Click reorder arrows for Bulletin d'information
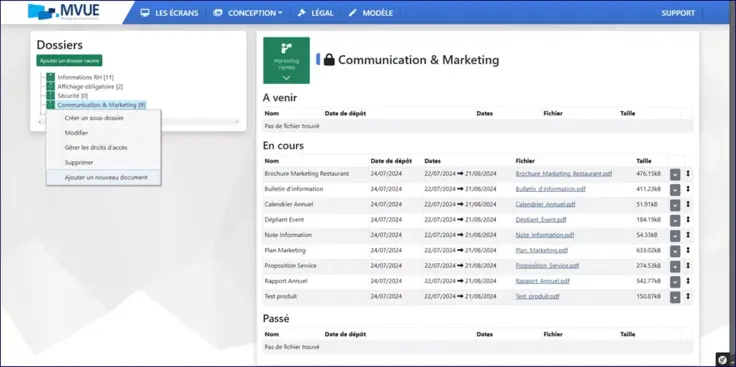 click(688, 189)
